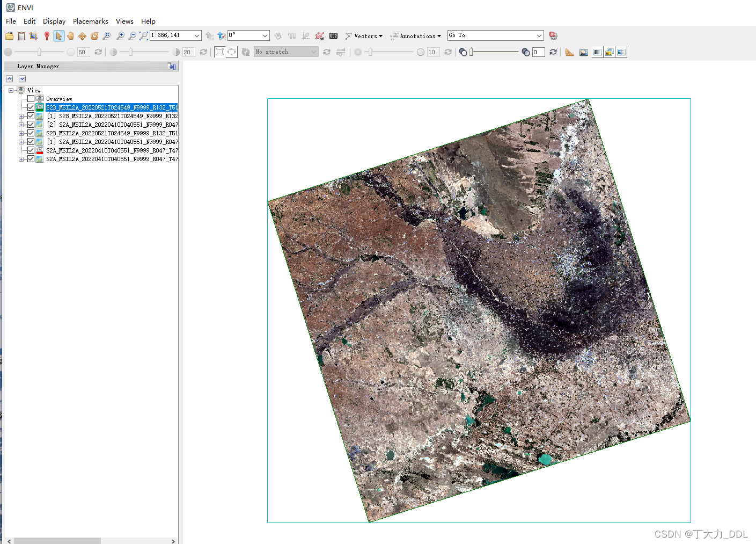Click the Open file folder icon

pyautogui.click(x=10, y=36)
